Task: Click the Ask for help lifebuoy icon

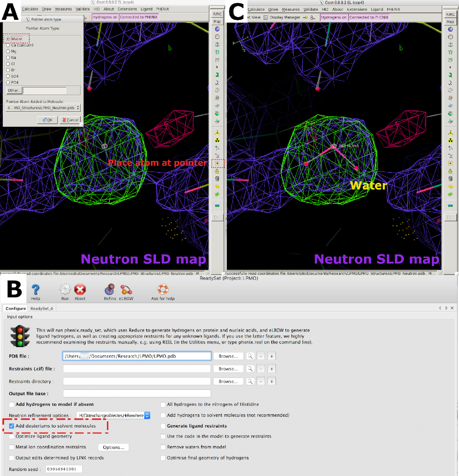Action: (x=163, y=290)
